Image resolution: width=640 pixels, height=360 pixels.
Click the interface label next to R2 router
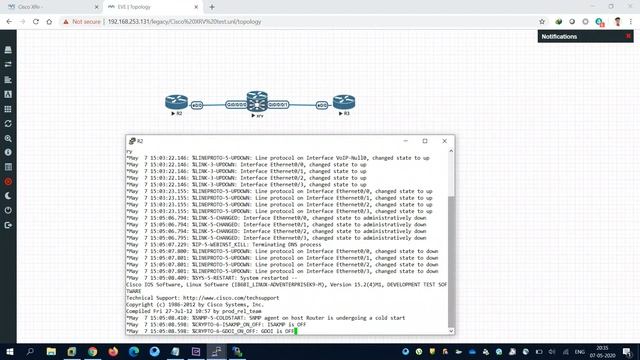[197, 105]
